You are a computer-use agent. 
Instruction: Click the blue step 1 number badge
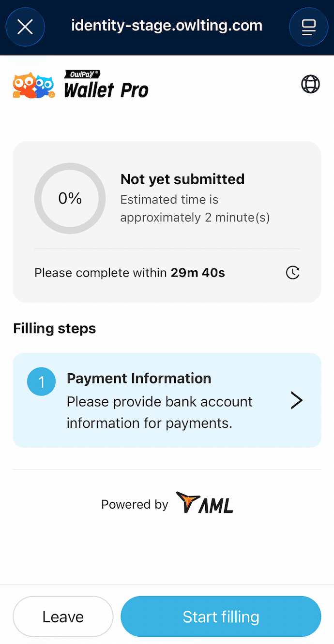(x=41, y=382)
